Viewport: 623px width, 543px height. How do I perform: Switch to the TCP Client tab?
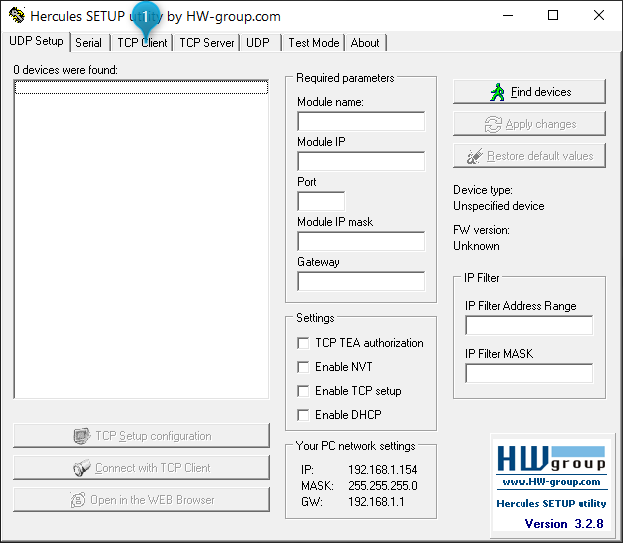pos(142,43)
